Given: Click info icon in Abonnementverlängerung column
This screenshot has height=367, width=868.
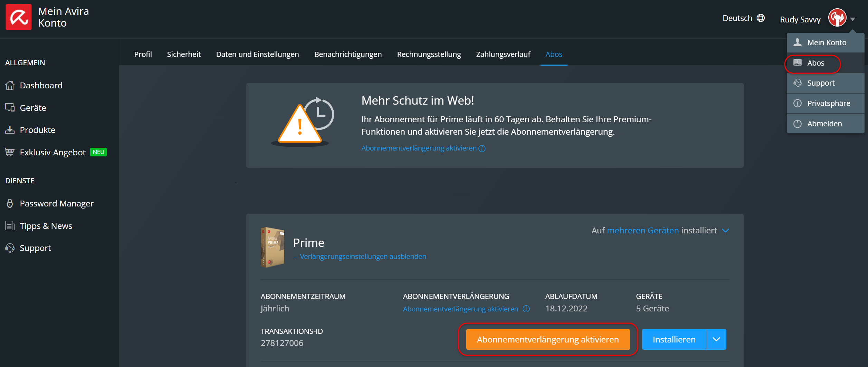Looking at the screenshot, I should pos(526,309).
